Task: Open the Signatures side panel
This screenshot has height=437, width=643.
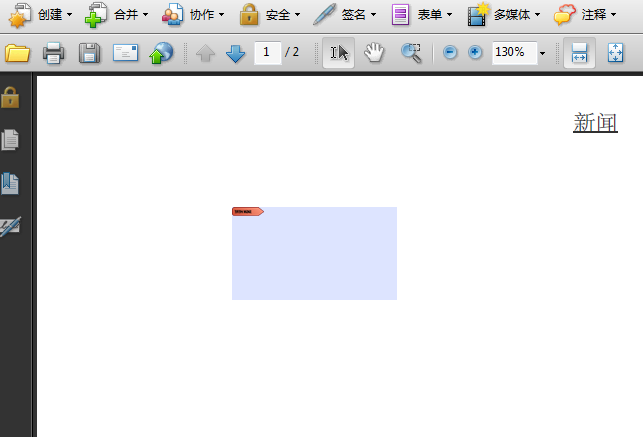Action: click(10, 226)
